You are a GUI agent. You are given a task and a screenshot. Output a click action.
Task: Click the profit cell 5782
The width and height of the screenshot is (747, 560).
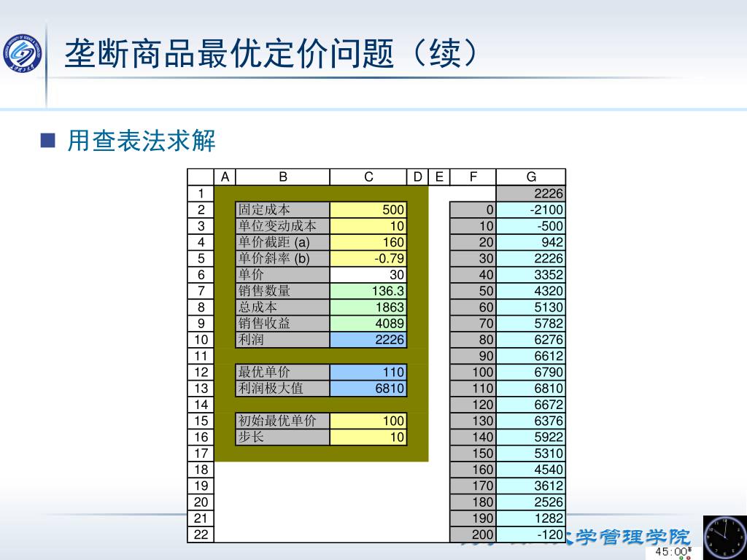pyautogui.click(x=531, y=323)
